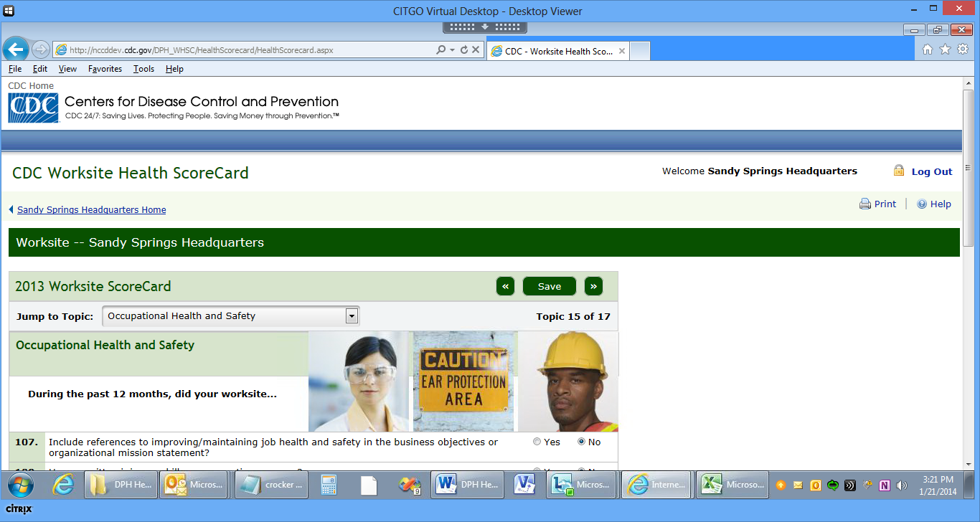Stop page loading with the address bar X
Screen dimensions: 980x522
[475, 50]
